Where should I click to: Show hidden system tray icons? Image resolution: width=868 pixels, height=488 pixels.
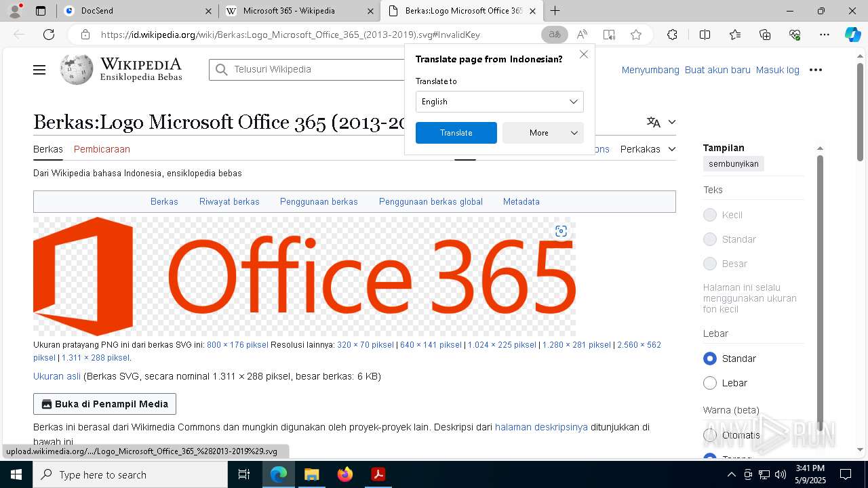point(731,475)
